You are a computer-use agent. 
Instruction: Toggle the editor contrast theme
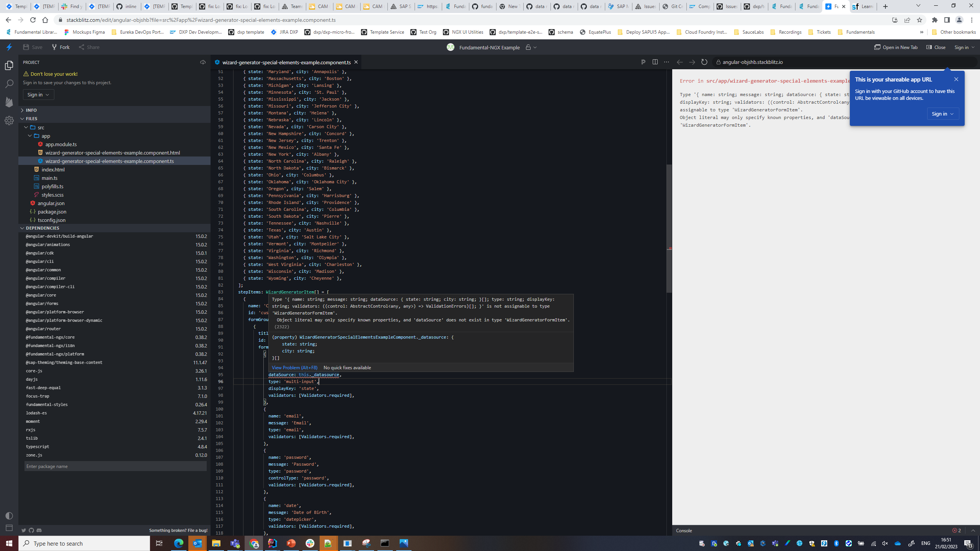click(x=8, y=515)
